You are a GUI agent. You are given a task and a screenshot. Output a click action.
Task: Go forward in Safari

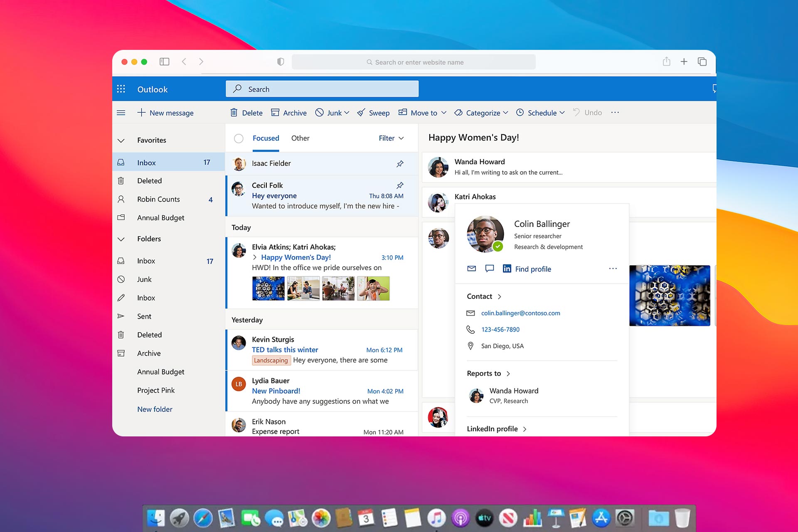coord(201,62)
